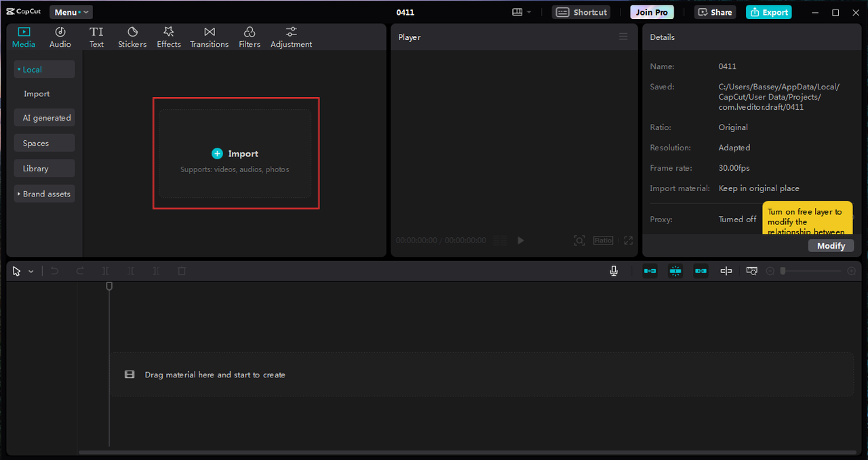Open the selection tool mode dropdown
868x460 pixels.
tap(31, 271)
